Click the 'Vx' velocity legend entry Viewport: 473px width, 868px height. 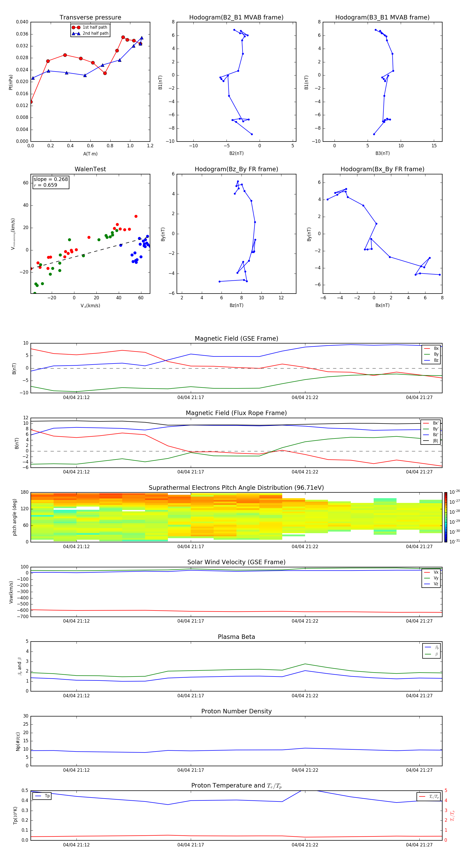(x=431, y=572)
